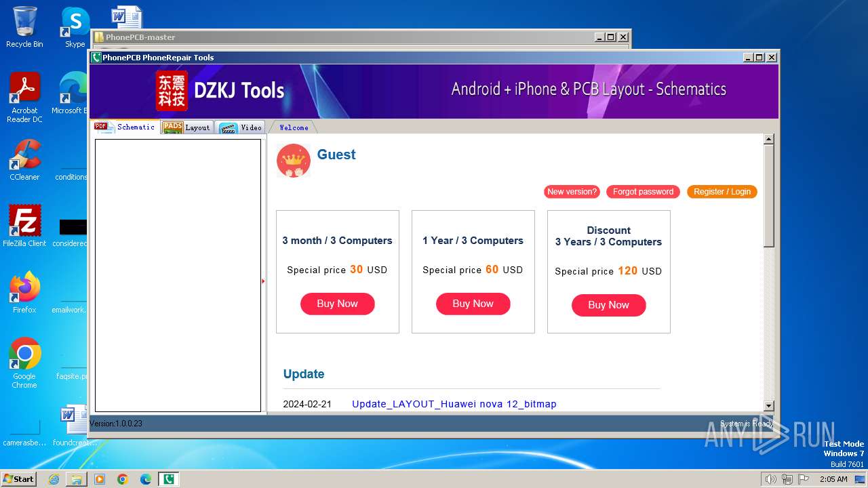This screenshot has width=868, height=488.
Task: Open Update_LAYOUT_Huawei nova 12_bitmap link
Action: coord(454,404)
